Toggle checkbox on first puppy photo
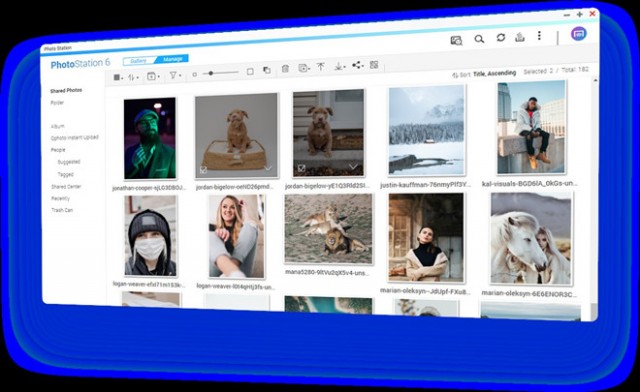 point(203,170)
